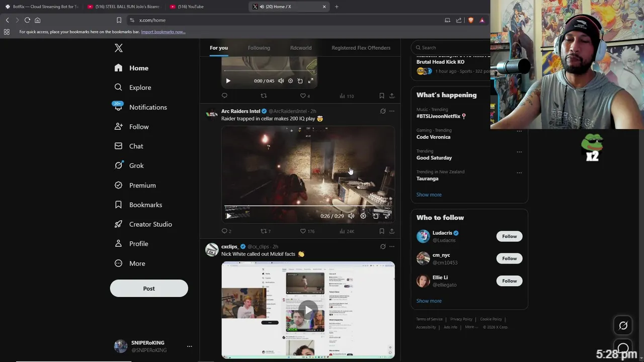Image resolution: width=644 pixels, height=362 pixels.
Task: Switch to the Rdcworld tab
Action: pos(301,48)
